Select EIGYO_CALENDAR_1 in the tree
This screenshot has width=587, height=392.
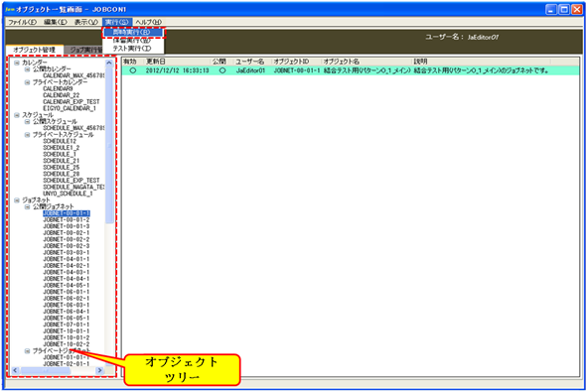coord(70,108)
